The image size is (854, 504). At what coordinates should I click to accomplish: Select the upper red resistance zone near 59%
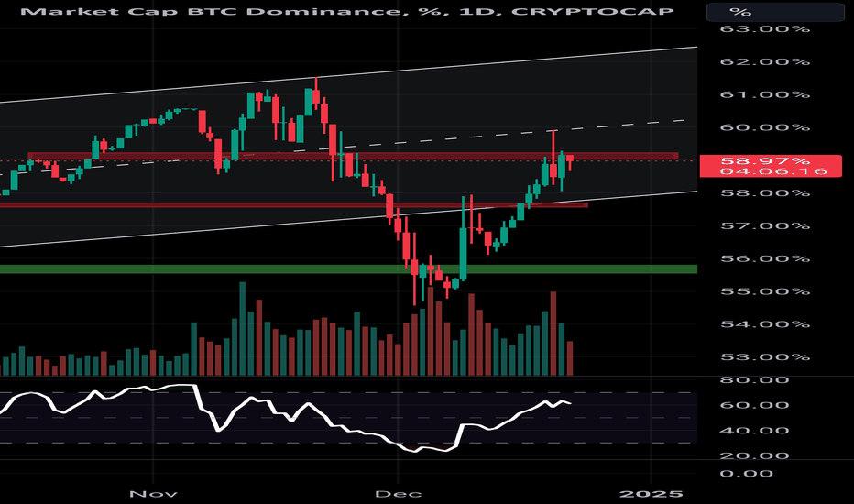pos(353,156)
